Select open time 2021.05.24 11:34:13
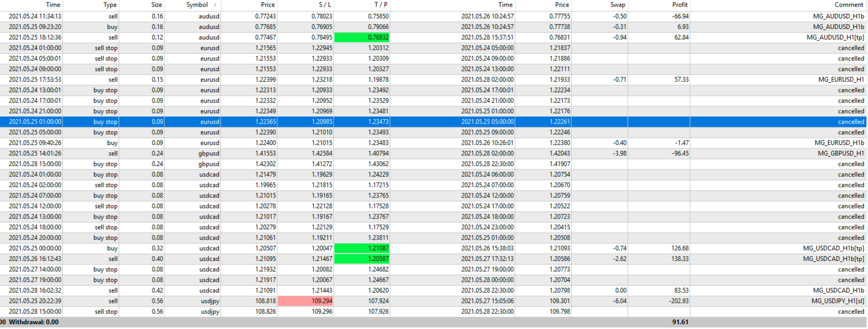 [x=35, y=16]
